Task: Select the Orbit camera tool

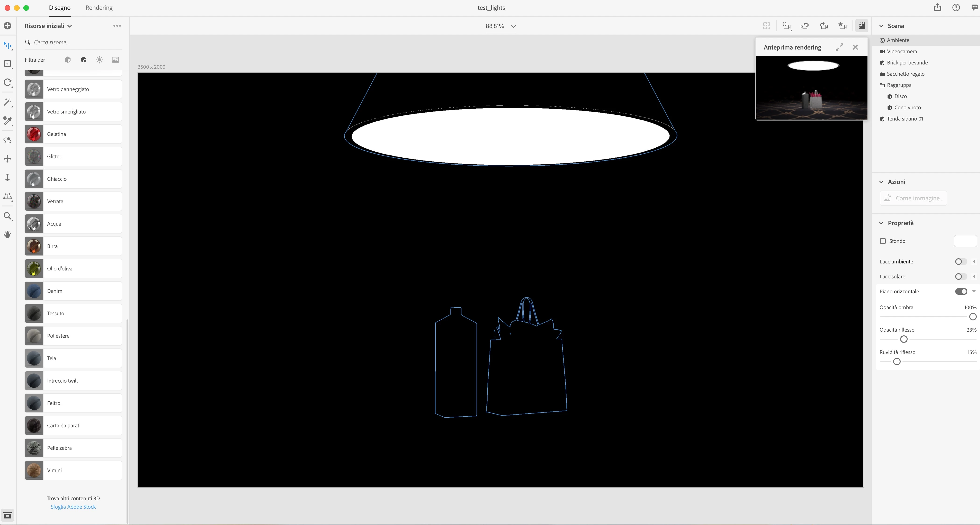Action: tap(7, 140)
